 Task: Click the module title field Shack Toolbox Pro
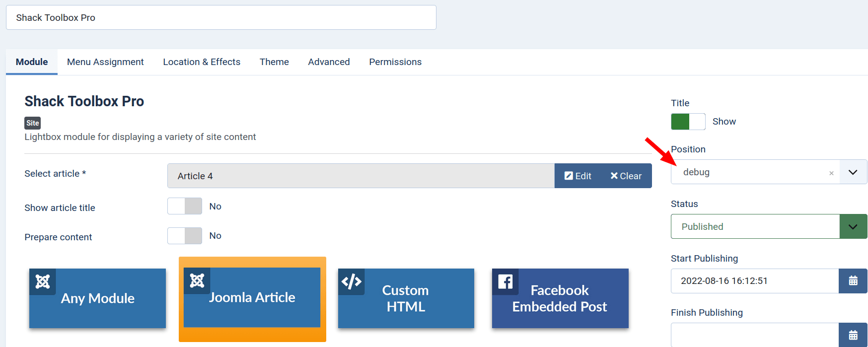pyautogui.click(x=221, y=17)
